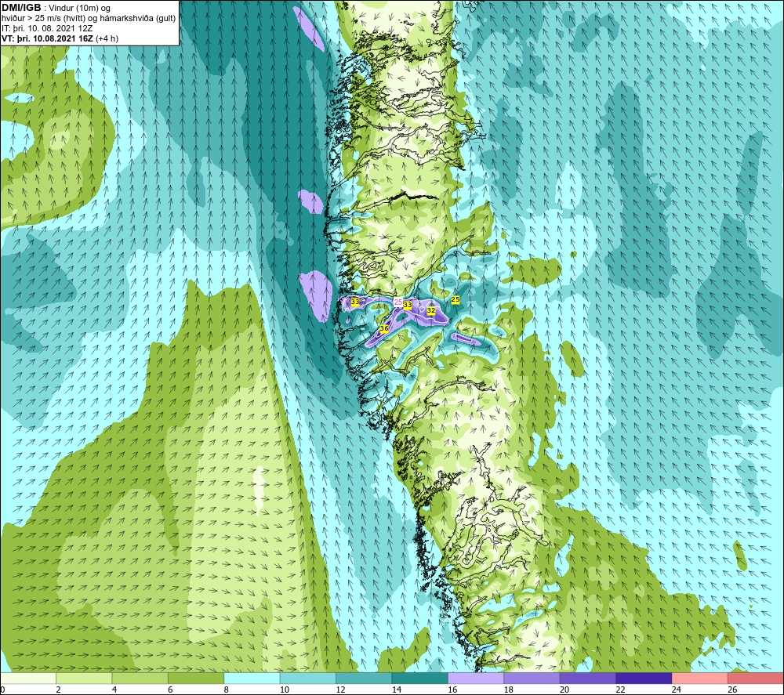This screenshot has width=784, height=695.
Task: Click the yellow "25" gust label
Action: [456, 299]
